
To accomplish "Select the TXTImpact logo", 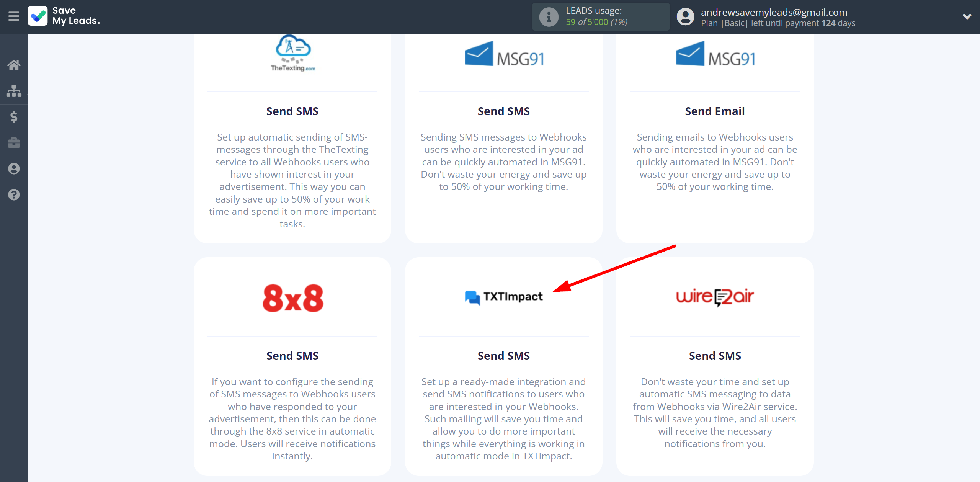I will (x=504, y=297).
